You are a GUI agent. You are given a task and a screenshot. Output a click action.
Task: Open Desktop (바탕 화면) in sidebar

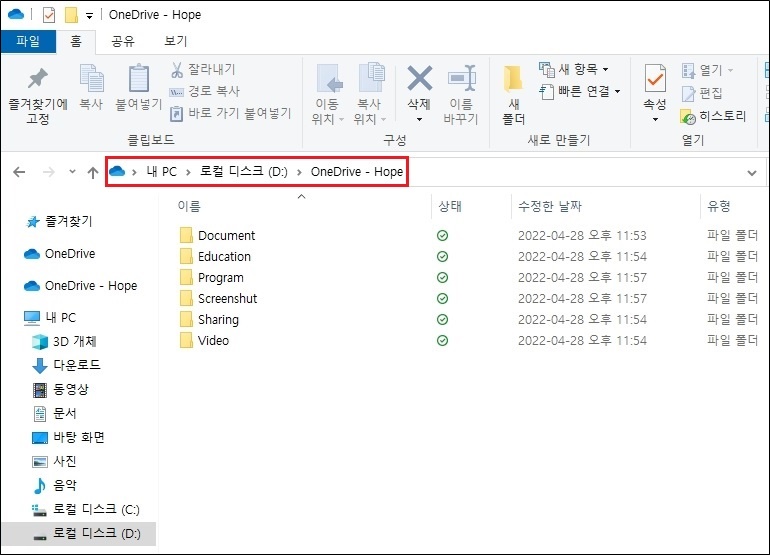pos(68,438)
